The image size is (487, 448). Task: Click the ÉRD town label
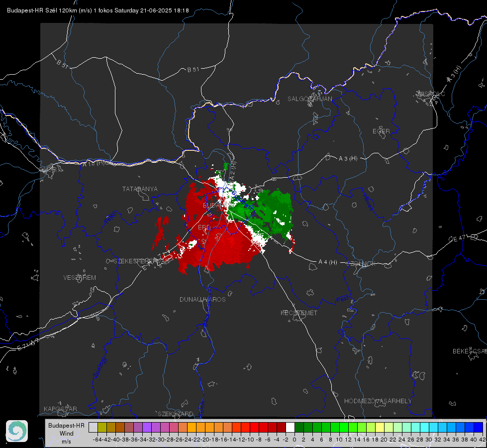tap(204, 227)
